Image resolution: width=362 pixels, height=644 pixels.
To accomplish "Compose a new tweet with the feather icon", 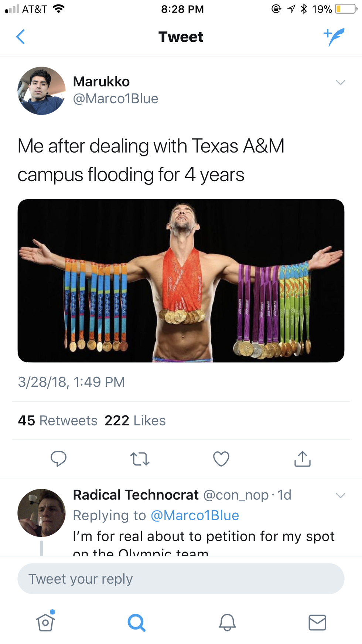I will [x=334, y=37].
